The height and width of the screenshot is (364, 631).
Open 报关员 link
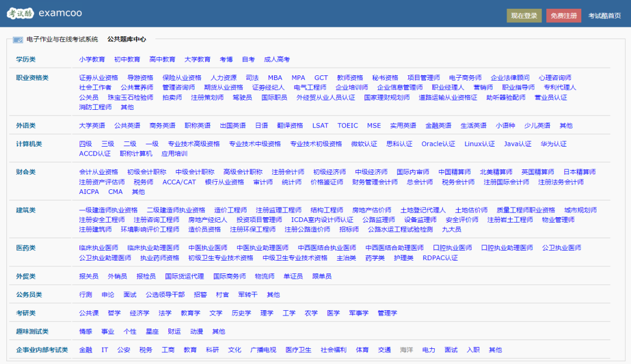point(89,276)
